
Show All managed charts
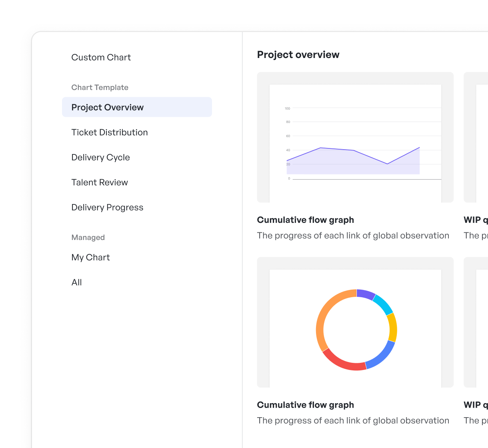pyautogui.click(x=76, y=282)
